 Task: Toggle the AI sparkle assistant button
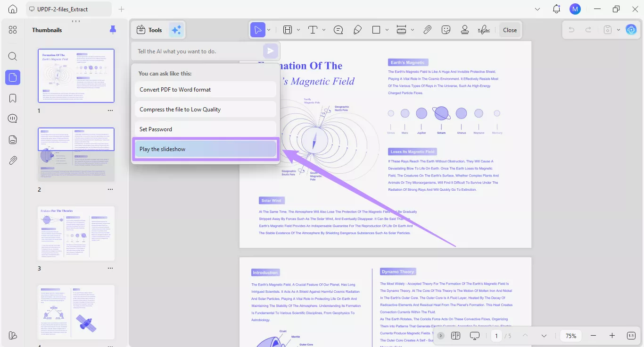point(176,30)
